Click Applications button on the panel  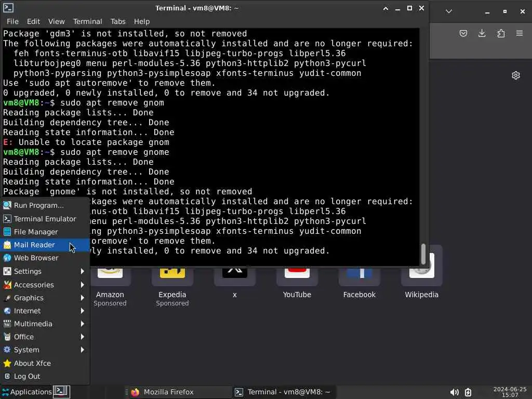[27, 392]
